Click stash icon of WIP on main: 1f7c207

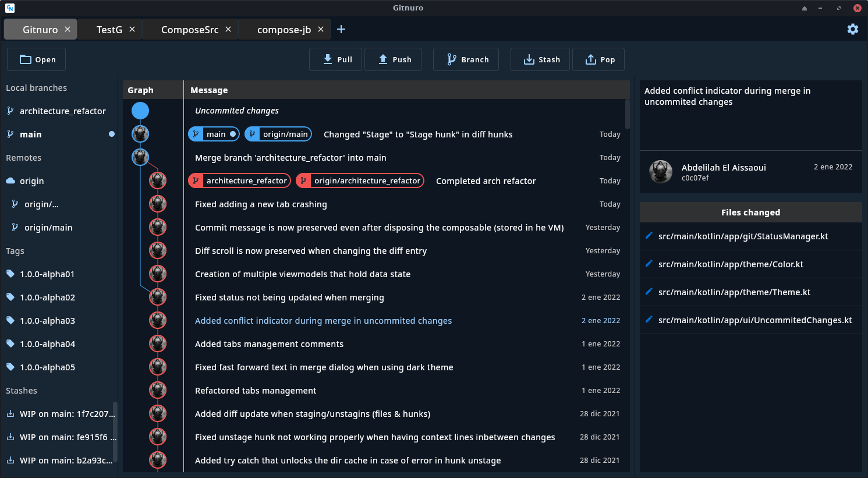(x=10, y=414)
